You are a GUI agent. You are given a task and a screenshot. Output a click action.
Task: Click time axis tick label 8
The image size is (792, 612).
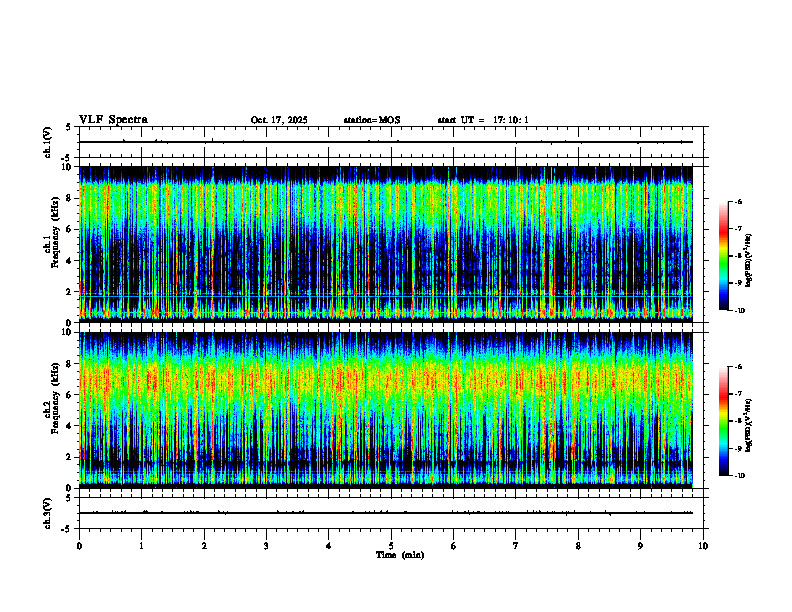tap(578, 546)
